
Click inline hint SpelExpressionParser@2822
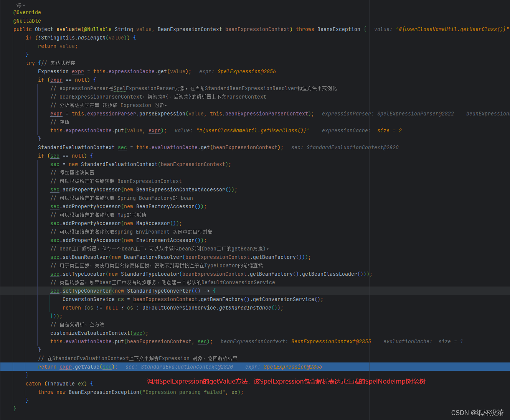416,114
